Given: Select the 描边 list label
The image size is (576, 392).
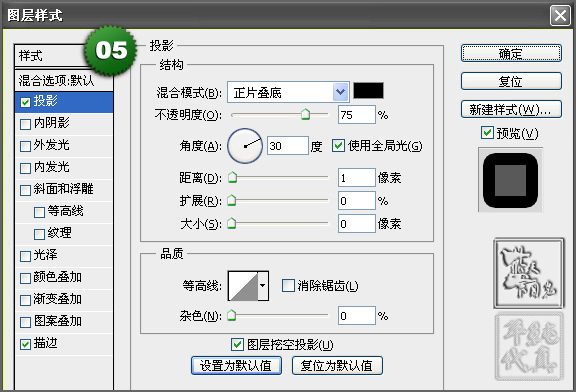Looking at the screenshot, I should [x=46, y=344].
